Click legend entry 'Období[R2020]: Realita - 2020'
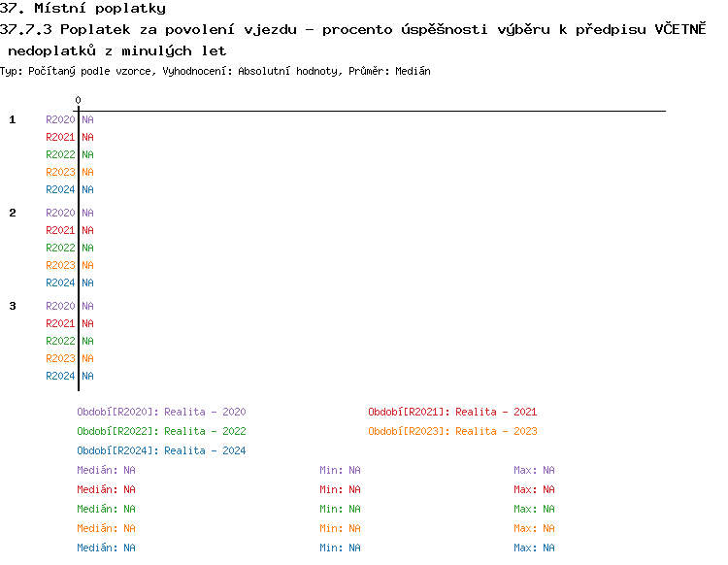 [161, 412]
